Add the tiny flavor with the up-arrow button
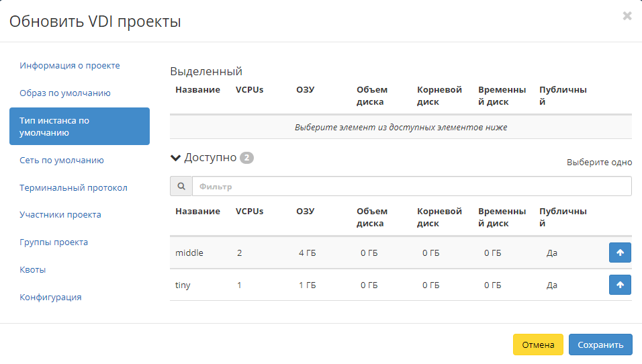The width and height of the screenshot is (642, 364). [619, 285]
